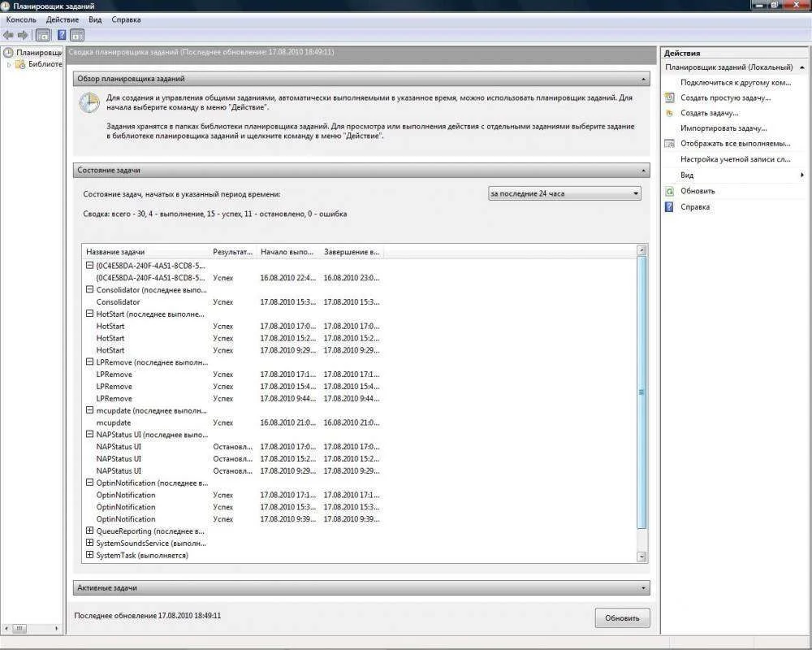Click the task list scroll down arrow
812x650 pixels.
tap(641, 557)
